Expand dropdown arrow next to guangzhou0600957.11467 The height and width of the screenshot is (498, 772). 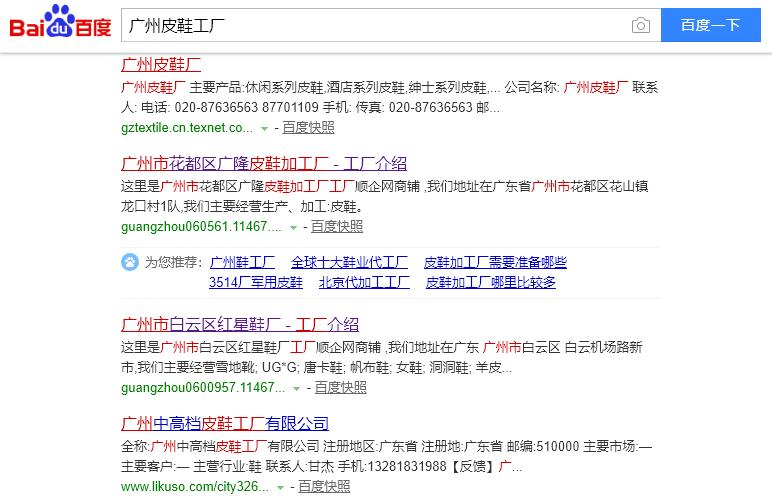[296, 389]
